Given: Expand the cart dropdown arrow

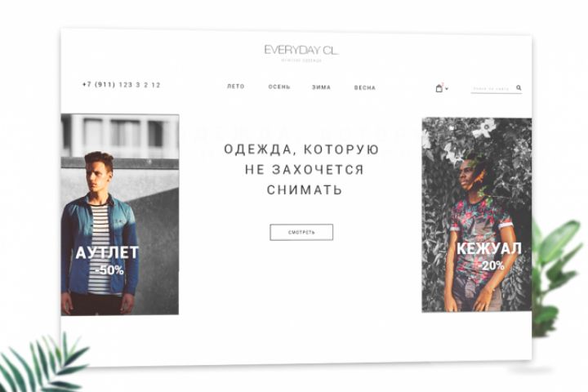Looking at the screenshot, I should click(447, 89).
